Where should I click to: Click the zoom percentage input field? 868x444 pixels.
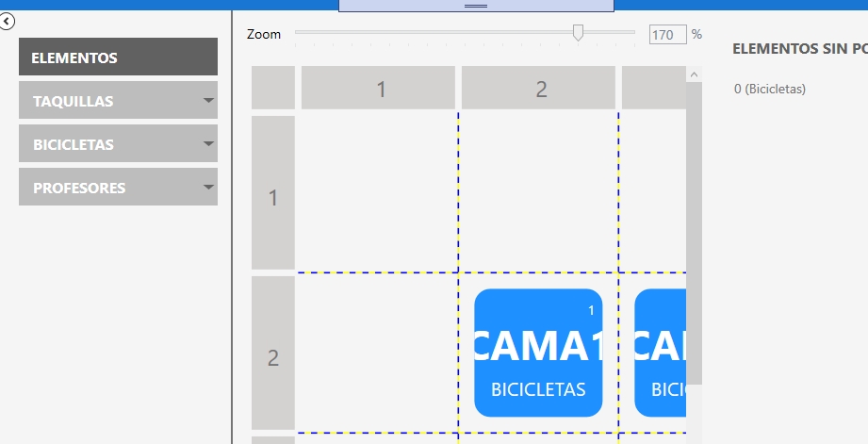[667, 34]
